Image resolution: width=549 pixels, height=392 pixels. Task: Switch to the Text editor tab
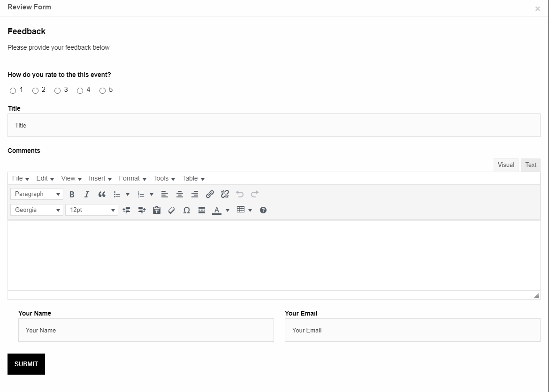click(530, 165)
